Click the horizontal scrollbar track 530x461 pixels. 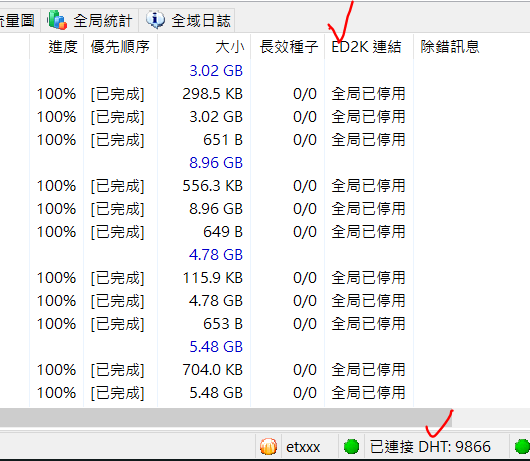tap(491, 418)
